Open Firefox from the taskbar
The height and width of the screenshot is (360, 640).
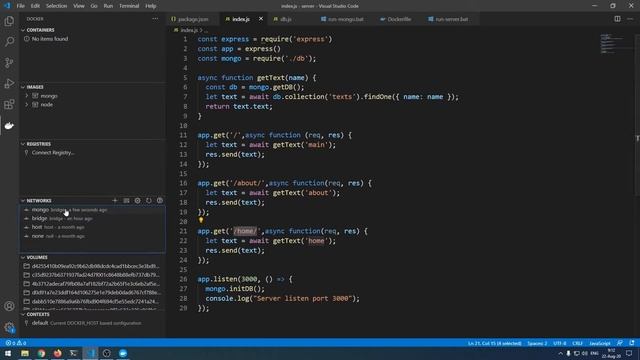tap(58, 353)
